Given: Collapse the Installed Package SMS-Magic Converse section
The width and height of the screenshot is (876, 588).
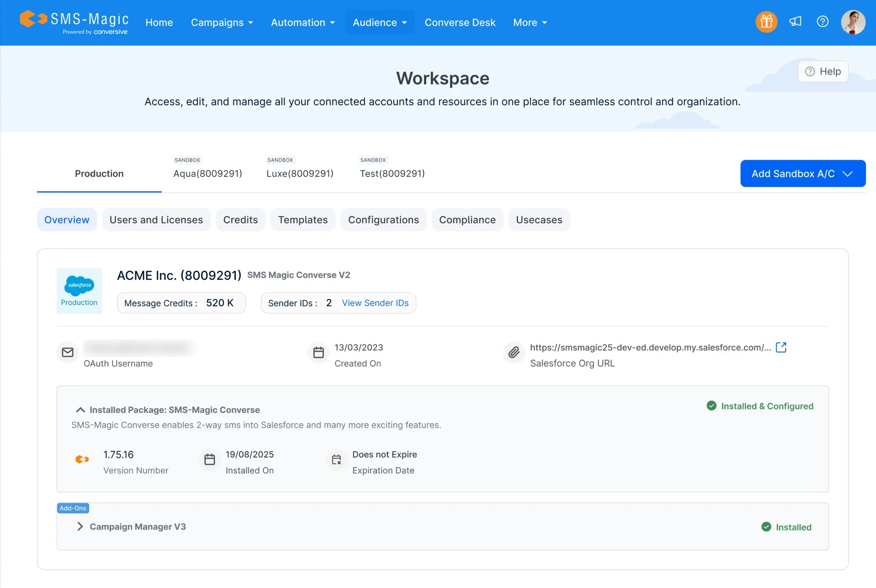Looking at the screenshot, I should click(x=80, y=410).
